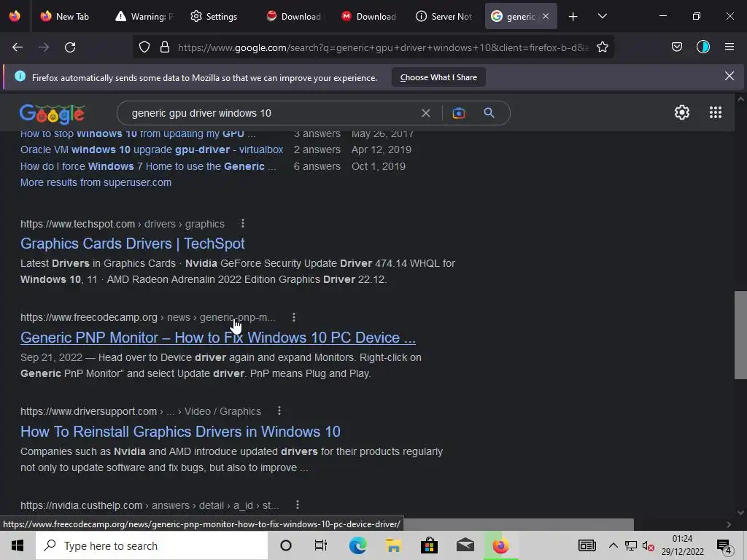
Task: Open Task View on the taskbar
Action: 321,545
